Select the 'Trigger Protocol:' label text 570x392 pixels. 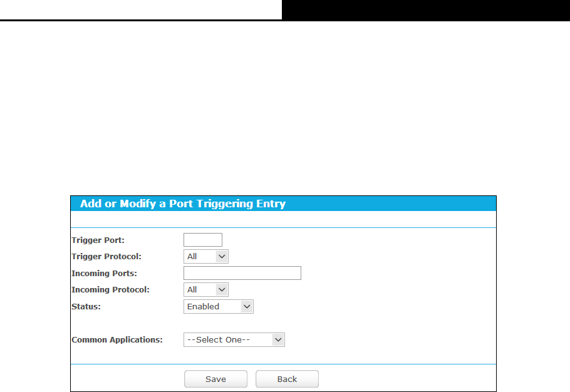(x=106, y=257)
